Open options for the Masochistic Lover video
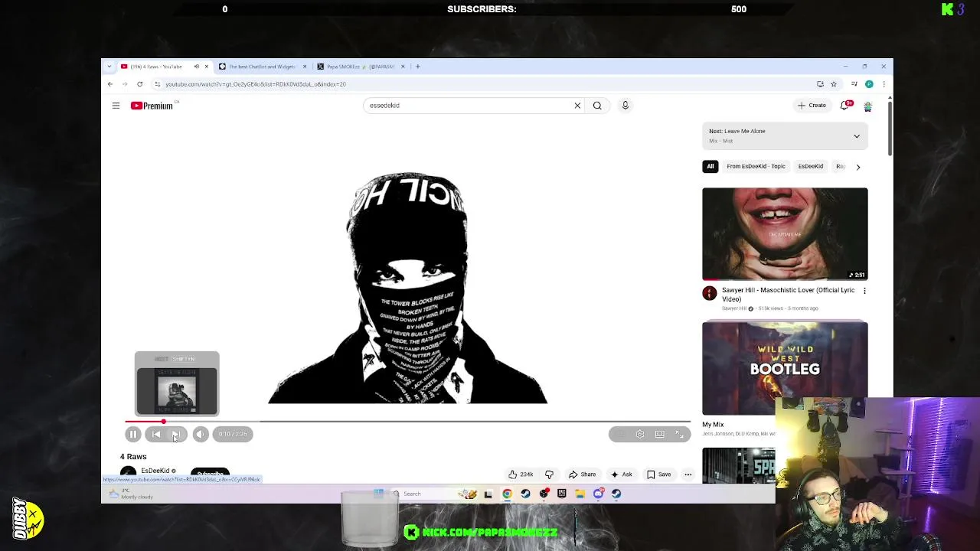The height and width of the screenshot is (551, 980). 864,291
